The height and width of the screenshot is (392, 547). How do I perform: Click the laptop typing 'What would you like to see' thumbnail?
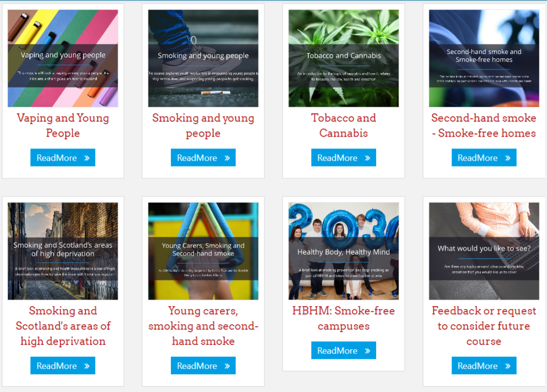[484, 251]
